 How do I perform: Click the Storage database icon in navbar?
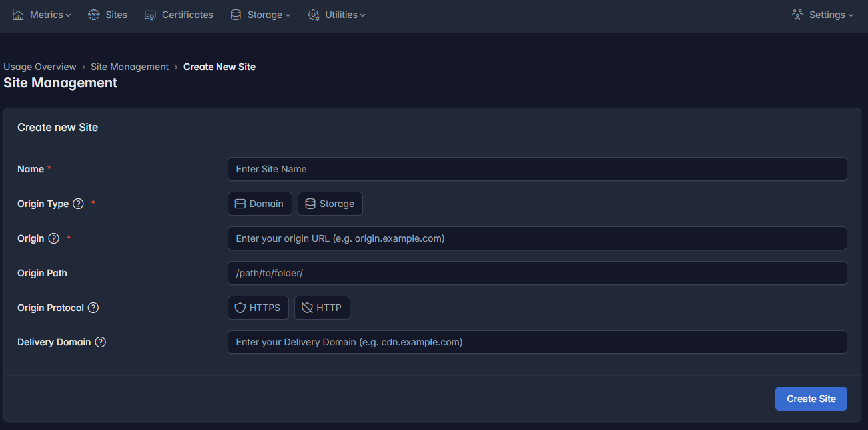(x=236, y=15)
